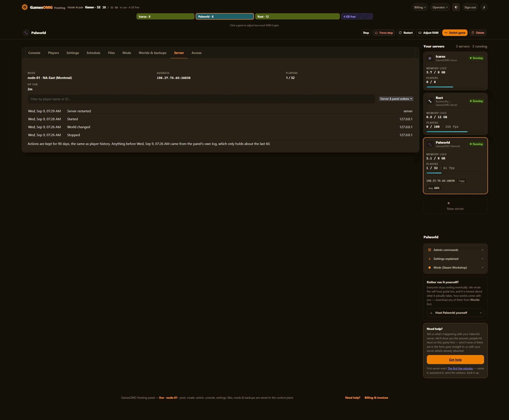
Task: Click the GamesOMG gear logo
Action: [25, 7]
